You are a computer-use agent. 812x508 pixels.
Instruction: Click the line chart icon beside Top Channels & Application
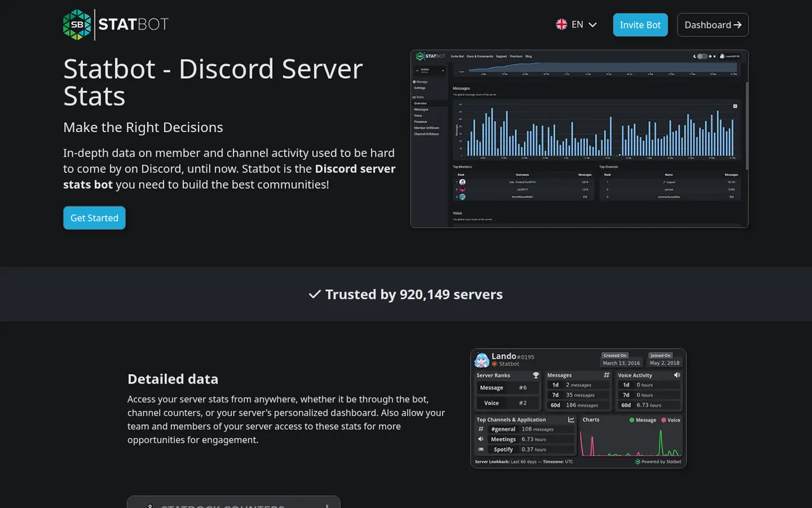point(572,420)
